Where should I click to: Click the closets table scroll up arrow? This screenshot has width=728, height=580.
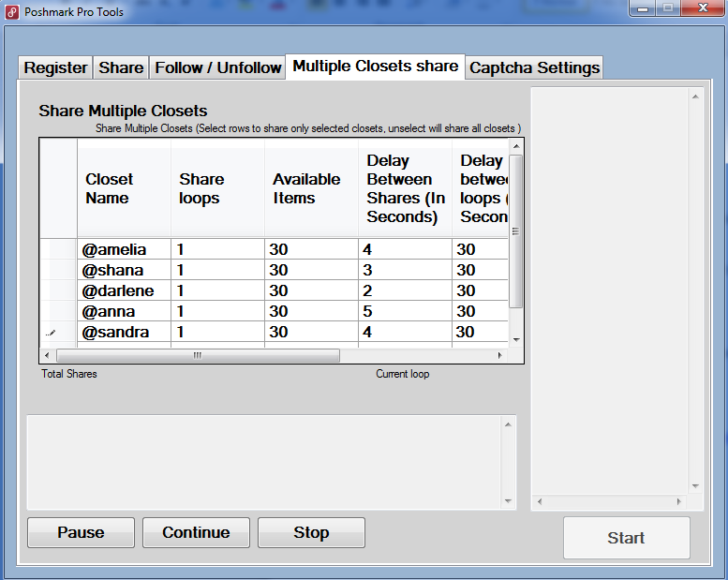(516, 146)
